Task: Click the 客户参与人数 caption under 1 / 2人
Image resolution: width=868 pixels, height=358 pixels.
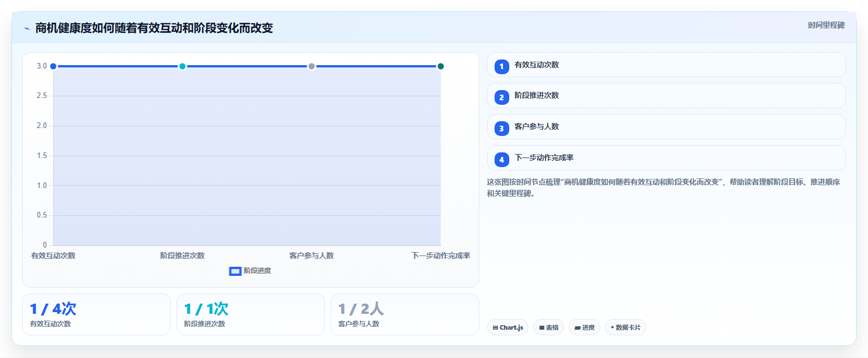Action: [359, 324]
